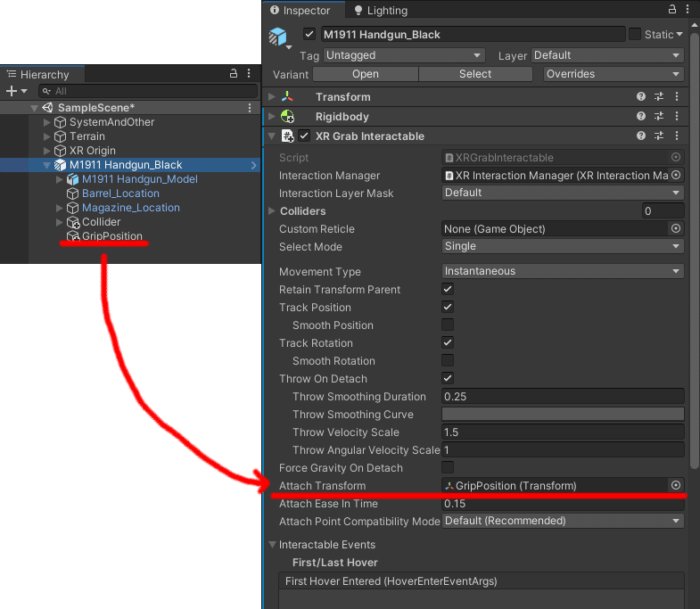
Task: Enable Smooth Rotation
Action: (x=448, y=360)
